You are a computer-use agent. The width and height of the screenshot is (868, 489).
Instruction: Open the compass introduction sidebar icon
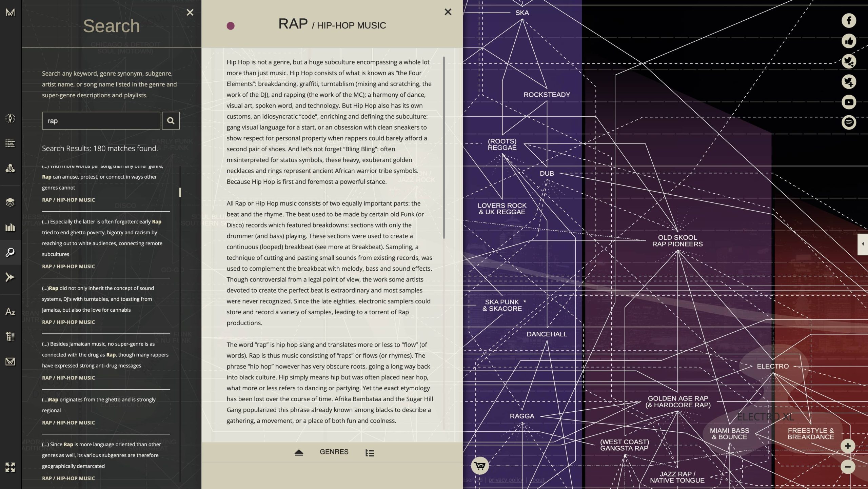(10, 118)
